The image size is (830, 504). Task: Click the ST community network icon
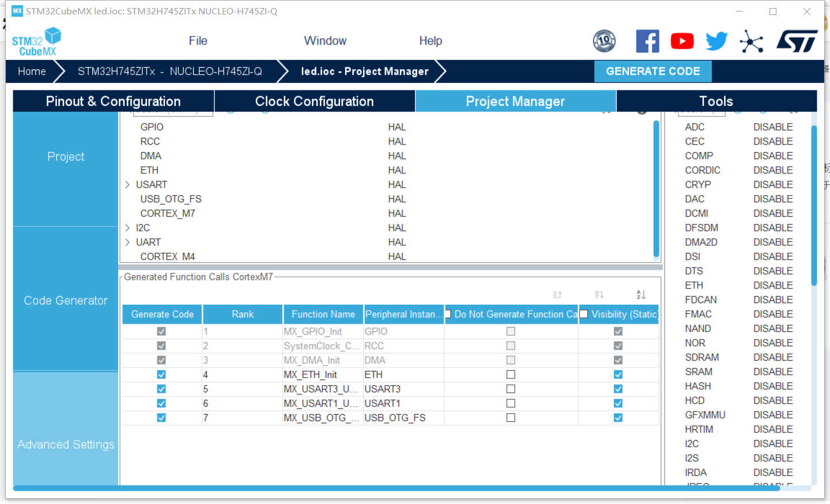(x=751, y=41)
